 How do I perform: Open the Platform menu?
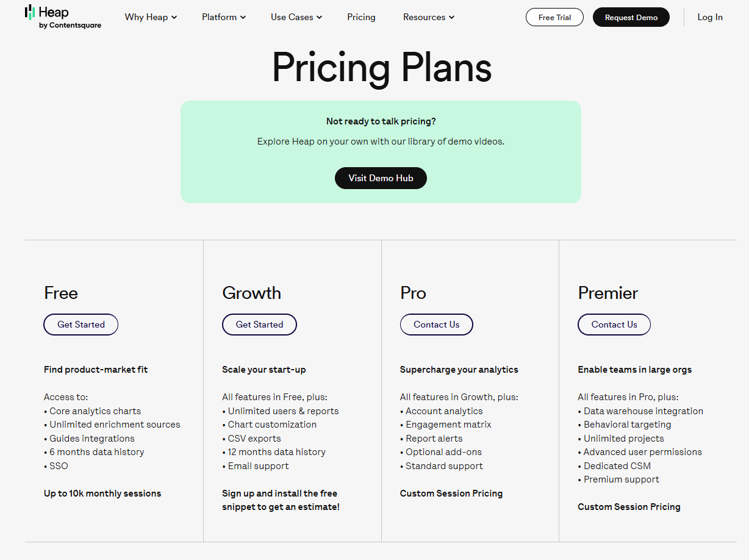click(223, 17)
